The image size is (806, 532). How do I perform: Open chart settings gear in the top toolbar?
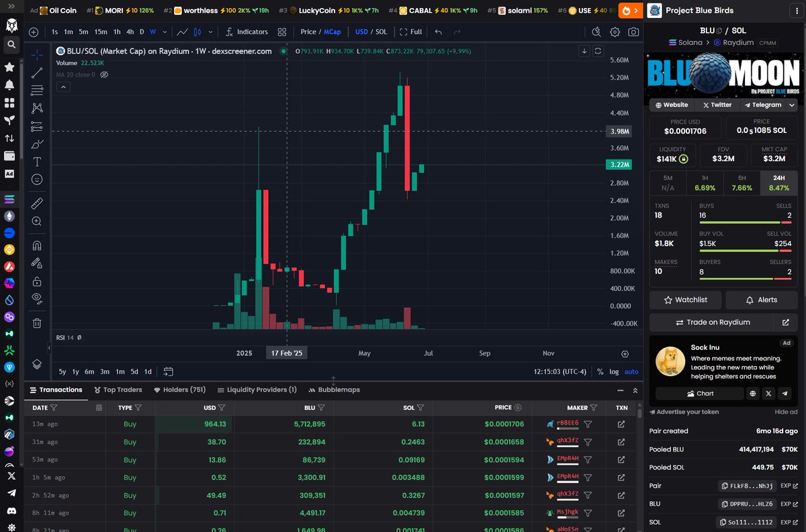[615, 32]
